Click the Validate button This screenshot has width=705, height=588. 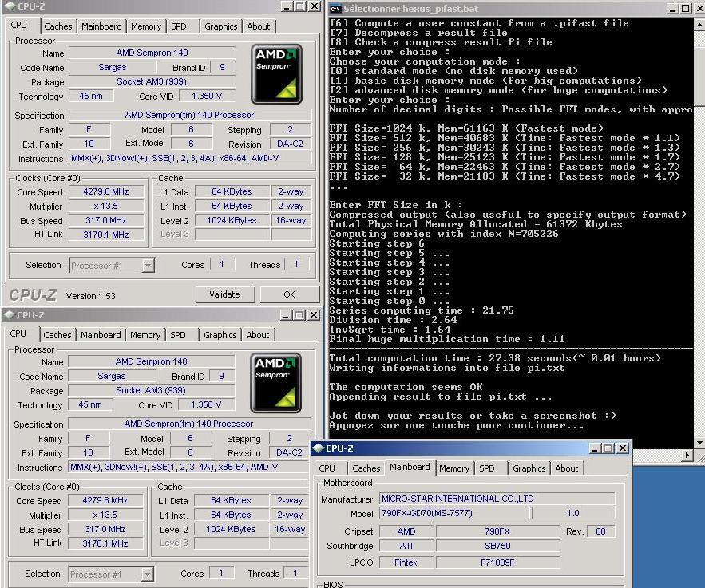(225, 294)
